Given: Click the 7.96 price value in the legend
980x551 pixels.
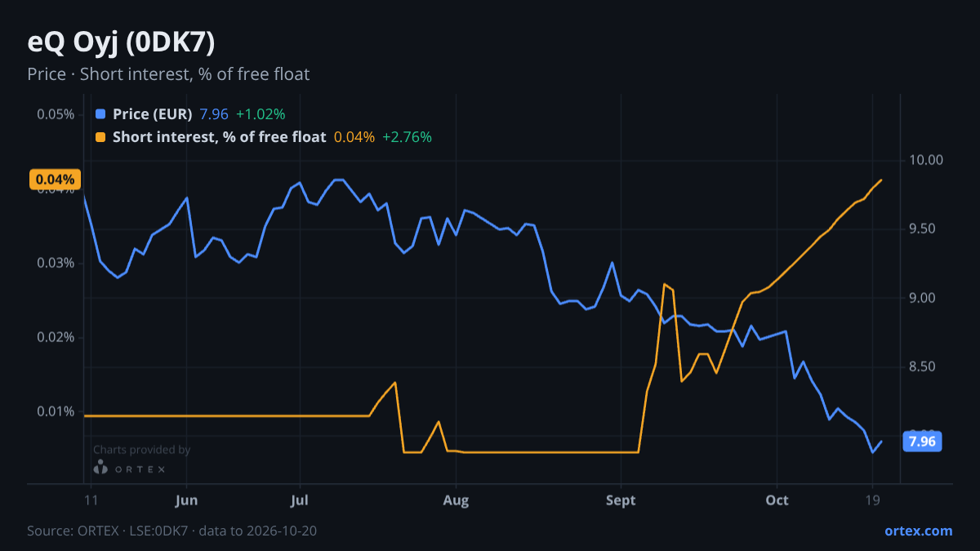Looking at the screenshot, I should (214, 114).
